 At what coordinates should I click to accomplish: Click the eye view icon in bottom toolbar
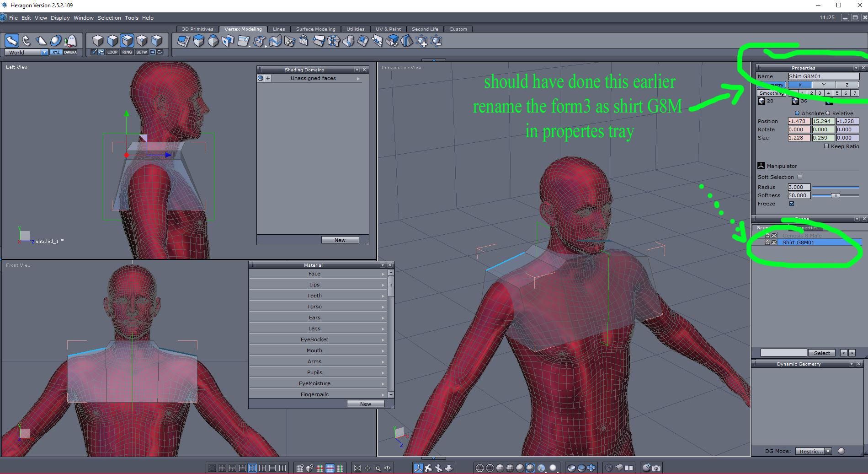[x=388, y=468]
